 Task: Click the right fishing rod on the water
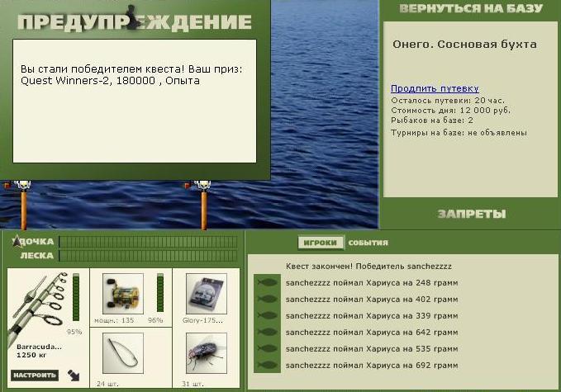pos(203,205)
